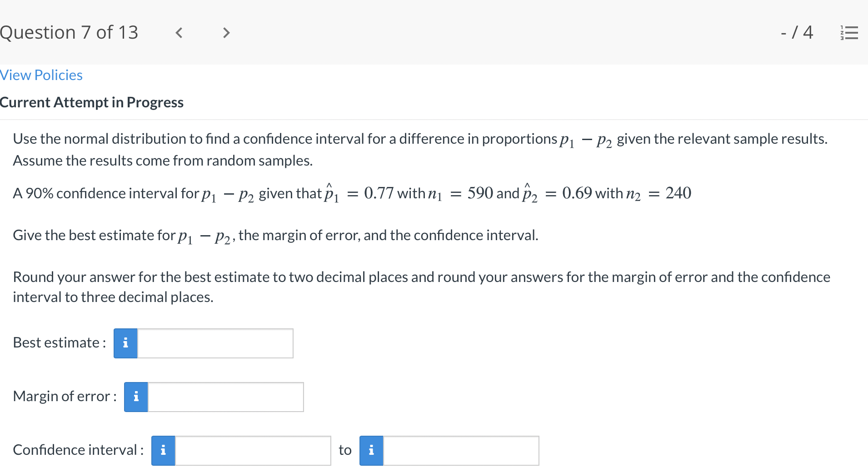Click the back chevron in the header
Viewport: 868px width, 473px height.
coord(179,32)
